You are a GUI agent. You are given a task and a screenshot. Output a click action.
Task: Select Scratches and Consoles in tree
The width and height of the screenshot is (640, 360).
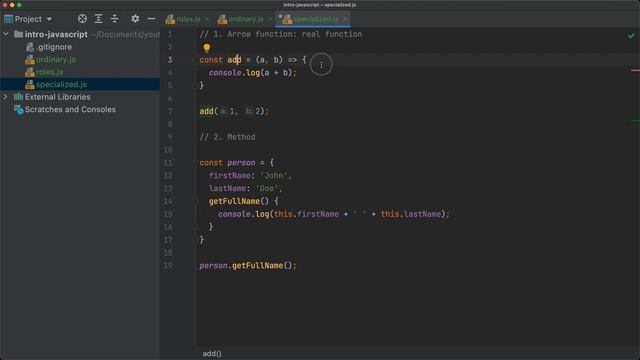(70, 109)
